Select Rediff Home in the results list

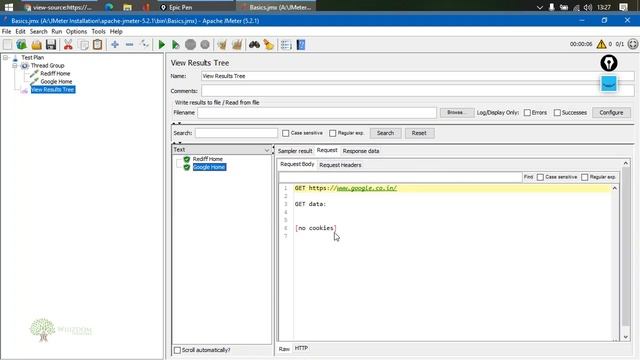click(207, 159)
